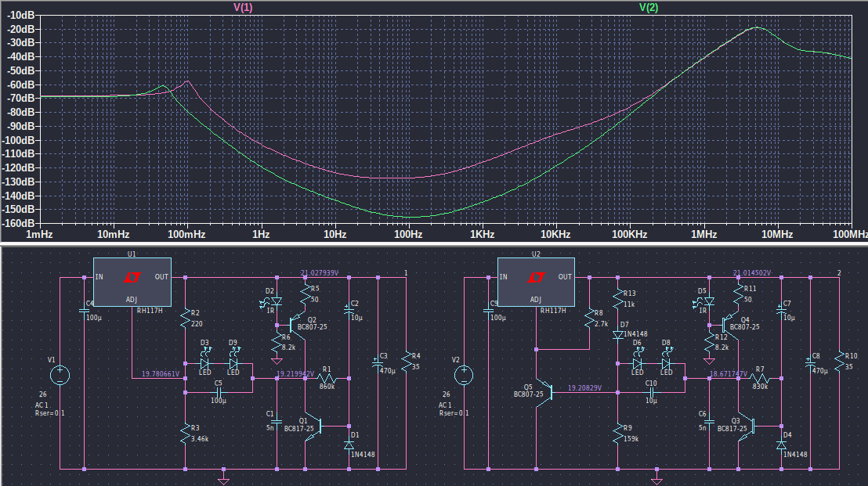Select the Q2 BC807-25 transistor symbol
Image resolution: width=868 pixels, height=486 pixels.
(298, 325)
